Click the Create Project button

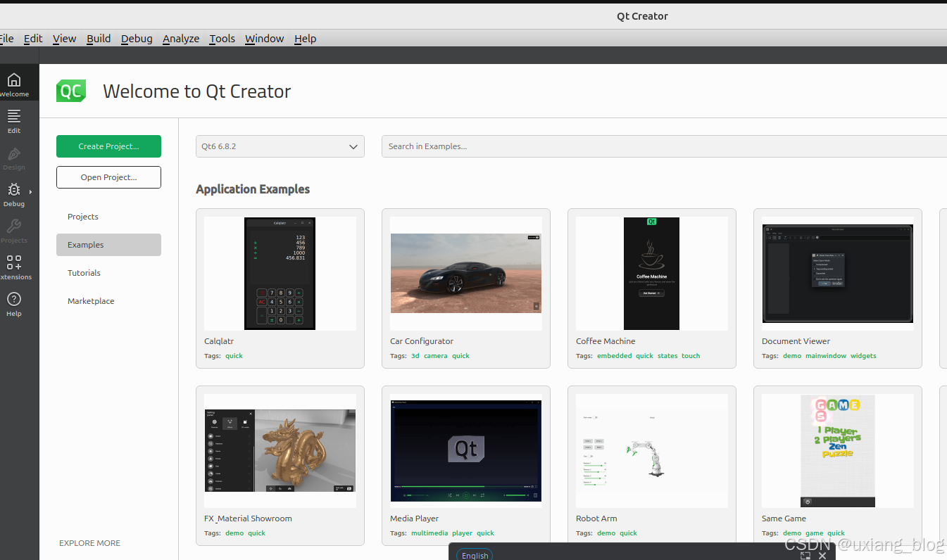(x=108, y=146)
